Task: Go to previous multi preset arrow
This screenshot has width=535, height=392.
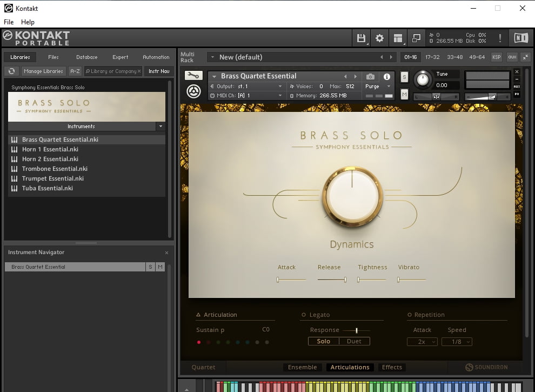Action: tap(382, 57)
